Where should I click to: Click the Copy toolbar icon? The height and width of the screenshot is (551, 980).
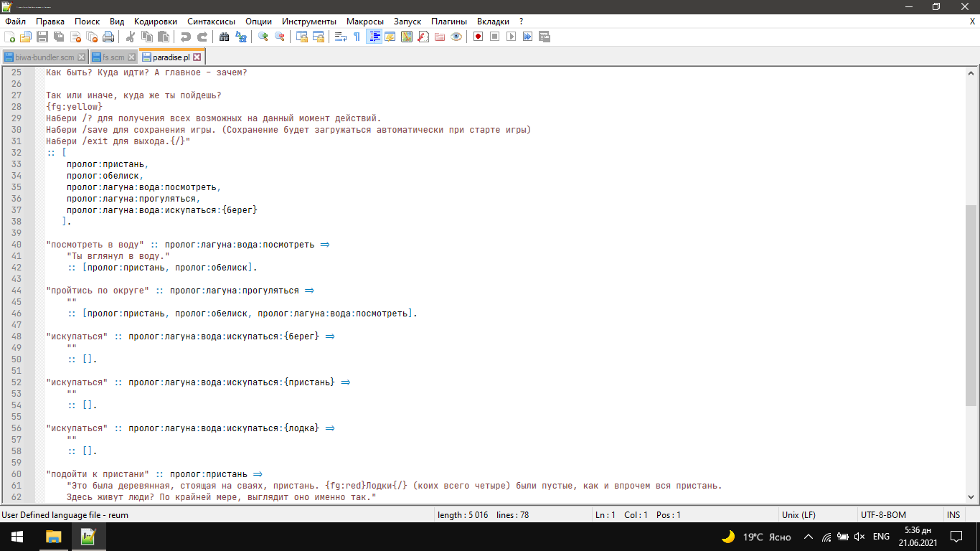click(x=147, y=37)
